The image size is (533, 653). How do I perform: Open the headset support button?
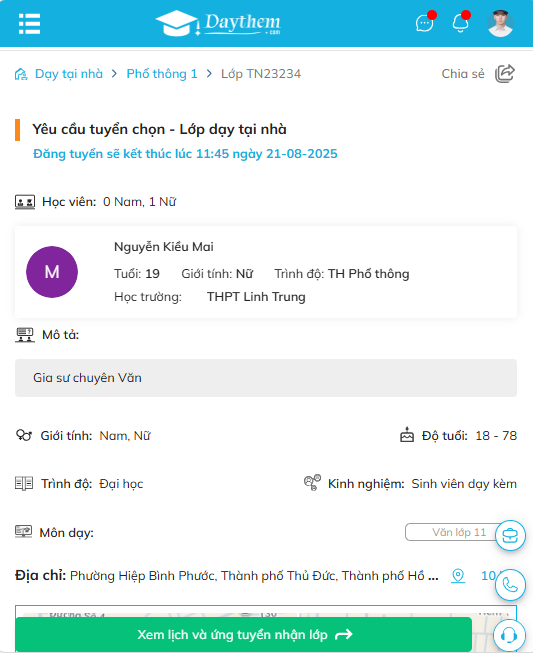[x=509, y=635]
